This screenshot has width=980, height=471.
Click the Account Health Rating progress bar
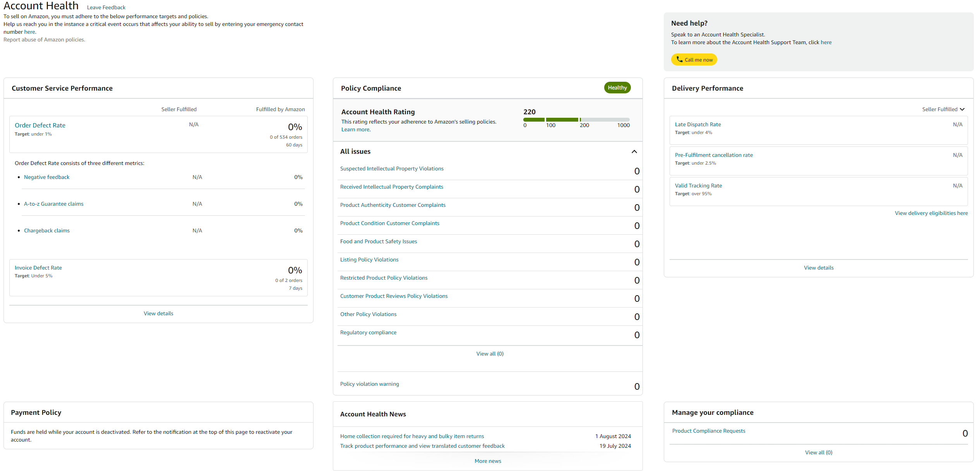point(576,120)
